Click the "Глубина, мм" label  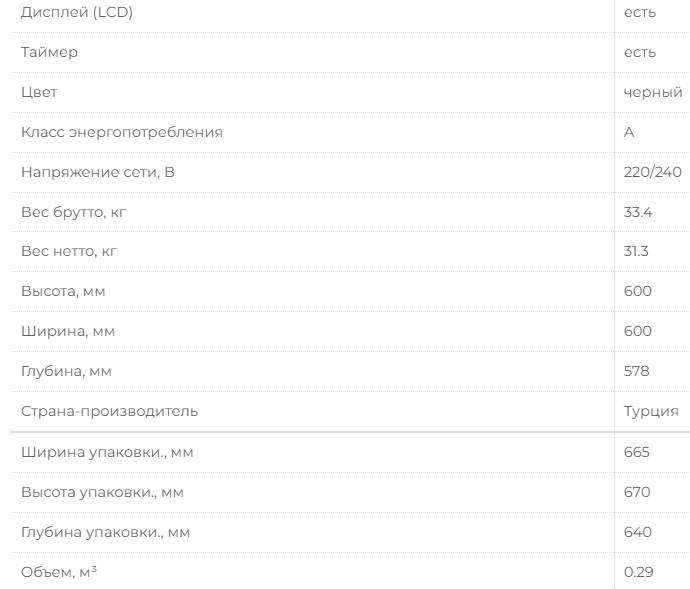(x=66, y=371)
